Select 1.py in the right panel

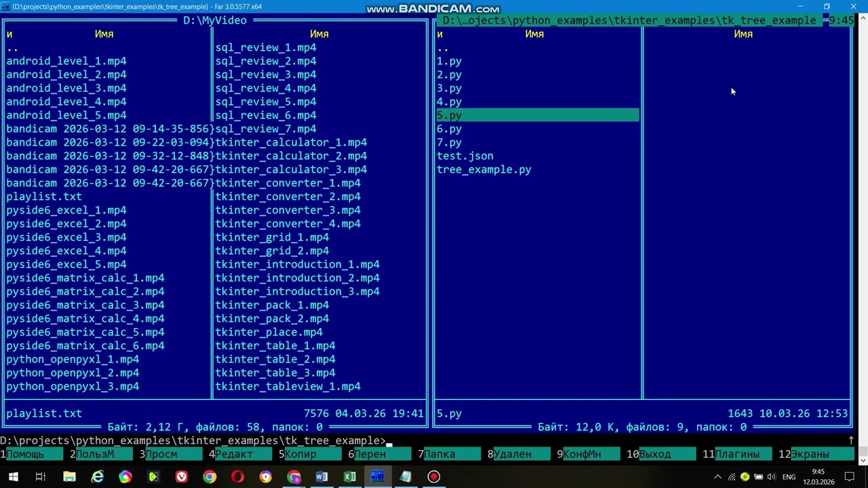coord(449,61)
